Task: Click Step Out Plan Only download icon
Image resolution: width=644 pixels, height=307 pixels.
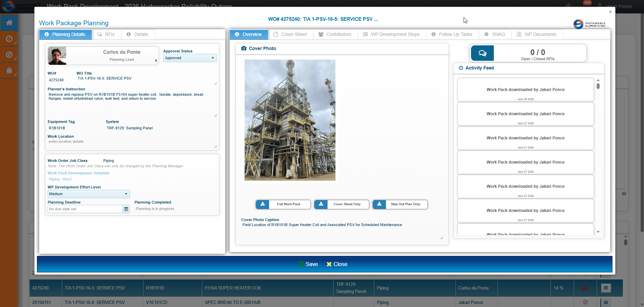Action: tap(379, 204)
